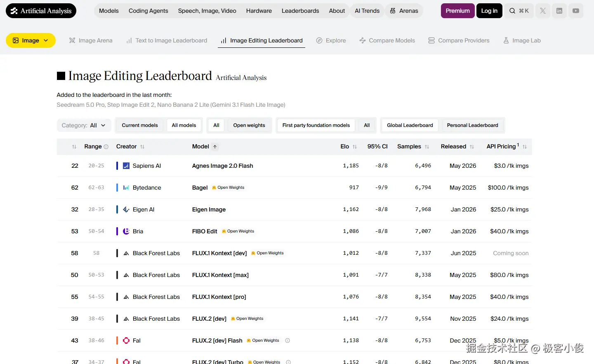This screenshot has width=594, height=364.
Task: Toggle the Open weights filter
Action: pos(249,125)
